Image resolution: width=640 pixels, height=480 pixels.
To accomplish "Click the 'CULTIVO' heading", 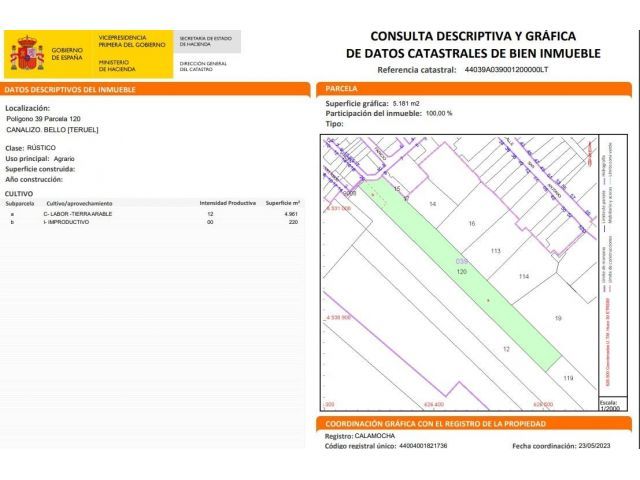I will (19, 194).
